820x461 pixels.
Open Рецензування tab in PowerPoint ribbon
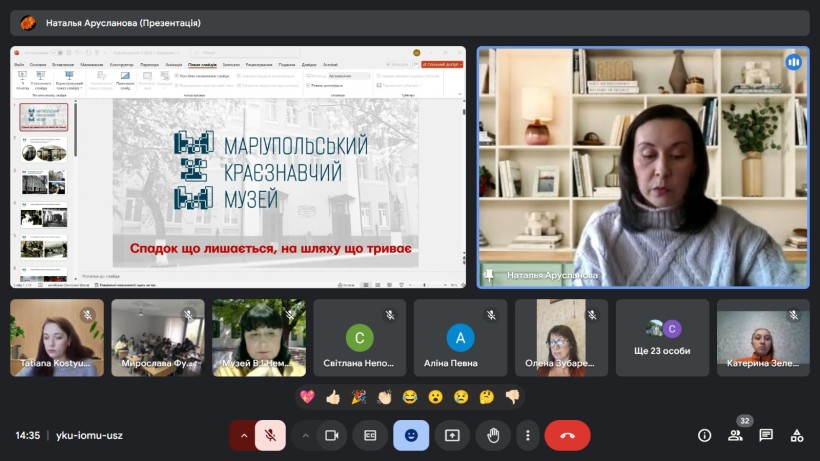tap(259, 65)
